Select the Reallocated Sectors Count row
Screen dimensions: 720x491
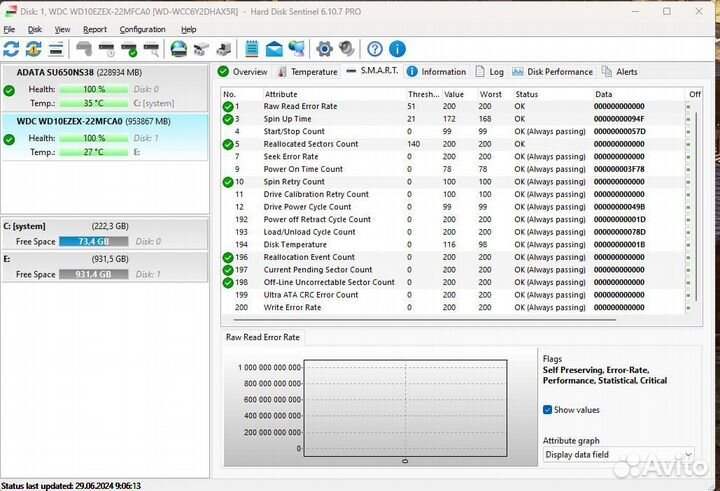click(x=310, y=144)
